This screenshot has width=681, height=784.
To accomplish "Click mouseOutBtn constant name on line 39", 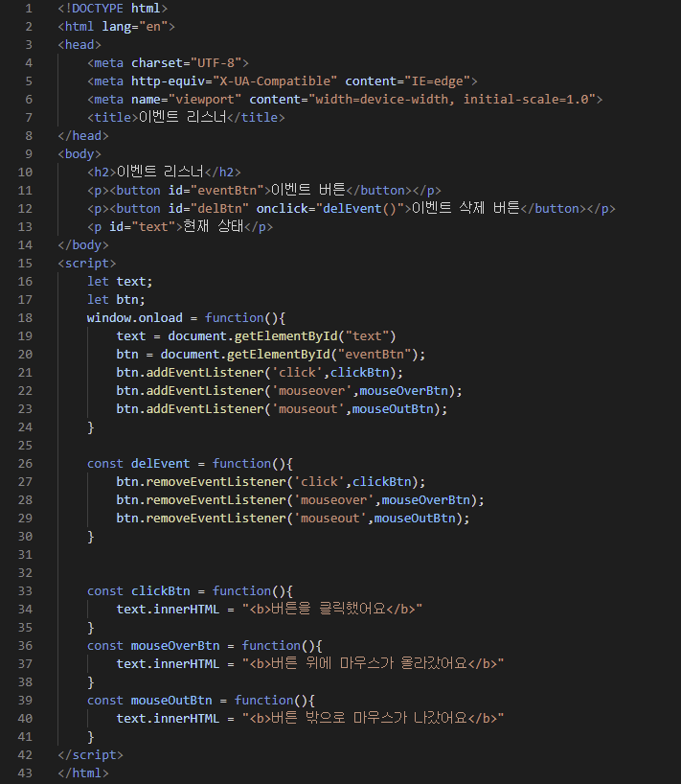I will (171, 701).
